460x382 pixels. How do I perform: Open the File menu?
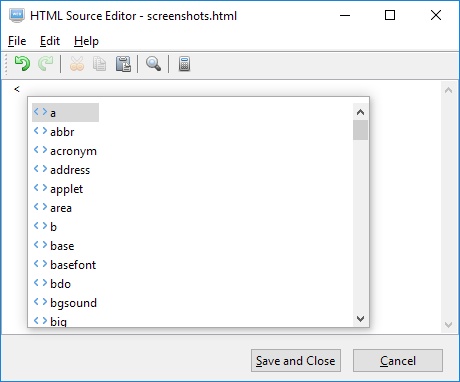pos(17,41)
